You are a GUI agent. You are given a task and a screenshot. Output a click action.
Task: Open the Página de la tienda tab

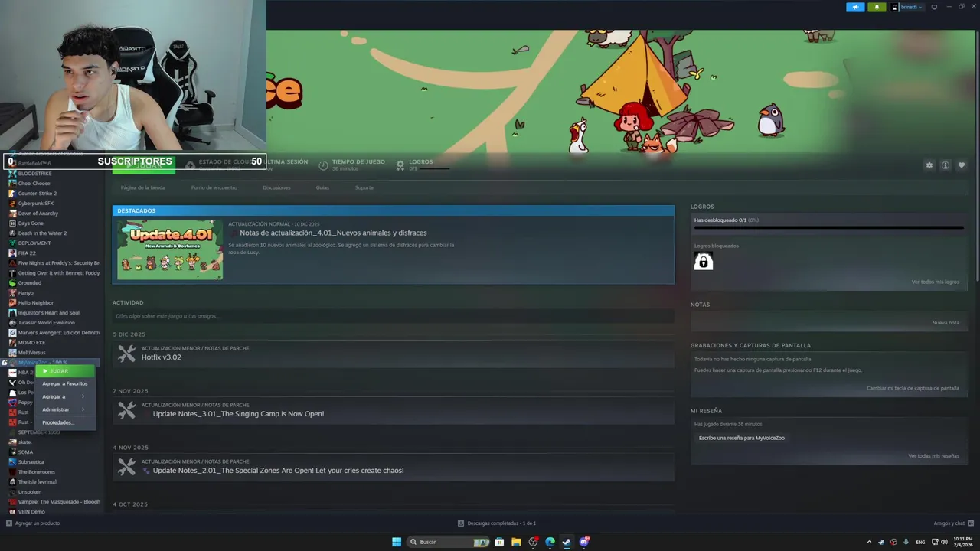(x=143, y=187)
